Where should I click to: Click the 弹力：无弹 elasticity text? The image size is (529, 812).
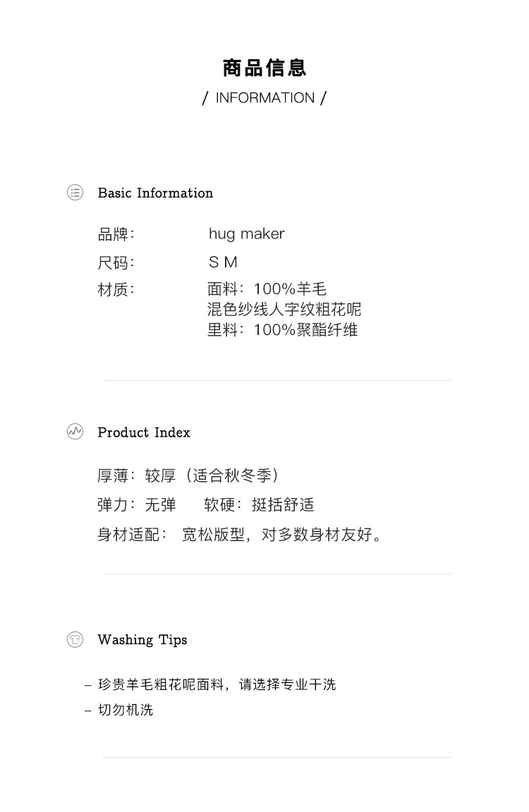[137, 505]
